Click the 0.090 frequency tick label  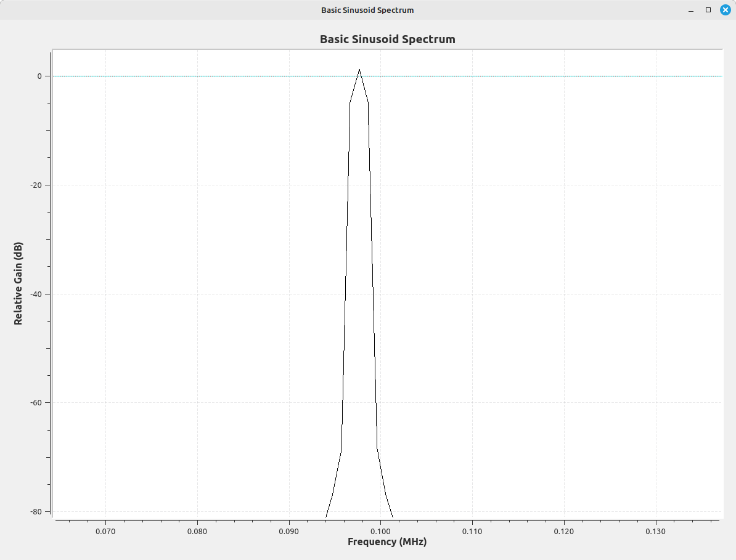click(x=288, y=530)
